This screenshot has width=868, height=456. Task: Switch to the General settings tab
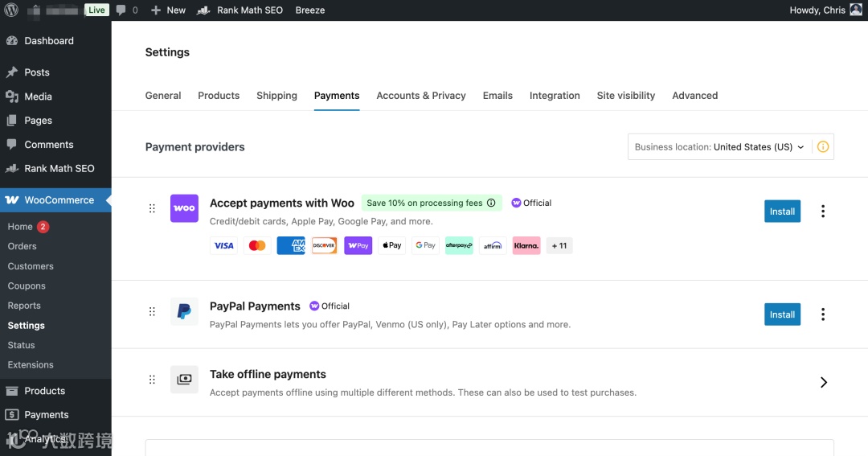click(162, 95)
